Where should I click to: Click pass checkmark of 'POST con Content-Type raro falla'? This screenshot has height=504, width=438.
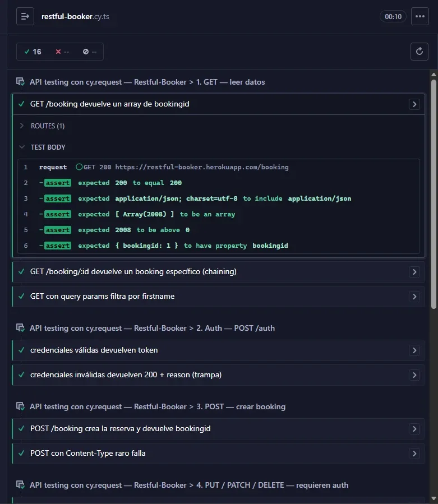pyautogui.click(x=21, y=453)
